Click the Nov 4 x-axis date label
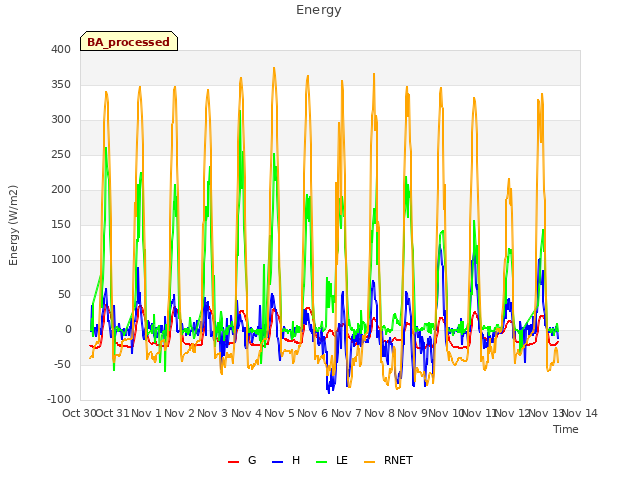 [x=246, y=413]
